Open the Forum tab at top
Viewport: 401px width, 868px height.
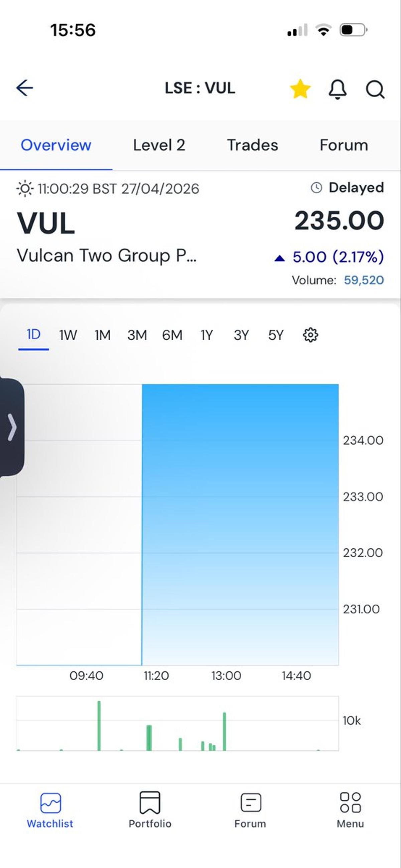click(343, 145)
